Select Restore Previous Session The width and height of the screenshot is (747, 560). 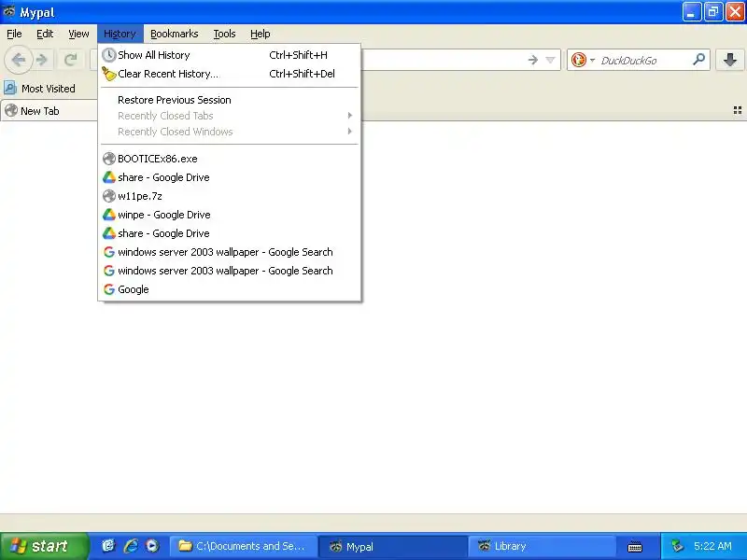pos(229,100)
